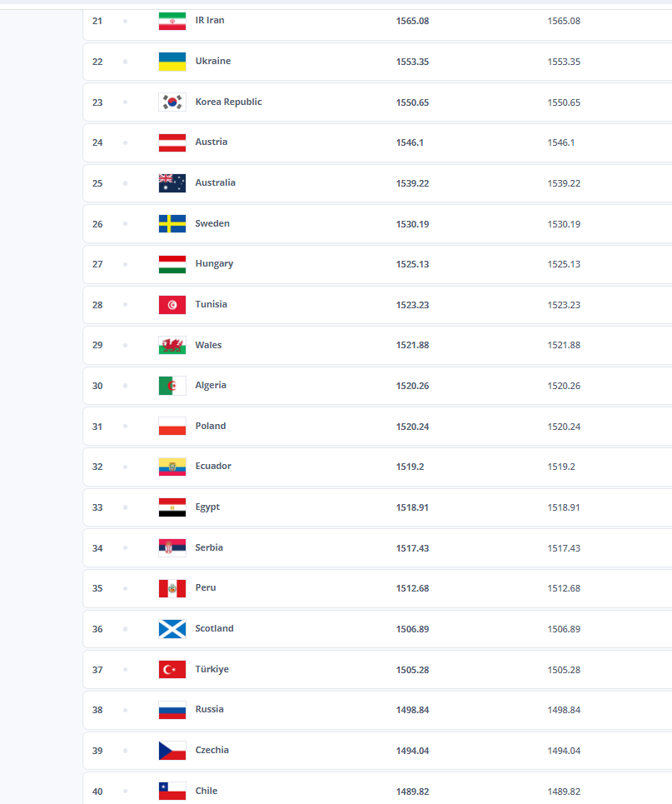Click the Russia movement indicator dot

(x=125, y=710)
